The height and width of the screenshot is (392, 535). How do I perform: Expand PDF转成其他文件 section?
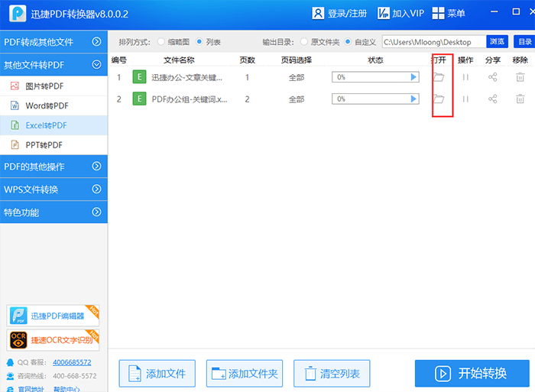(53, 41)
